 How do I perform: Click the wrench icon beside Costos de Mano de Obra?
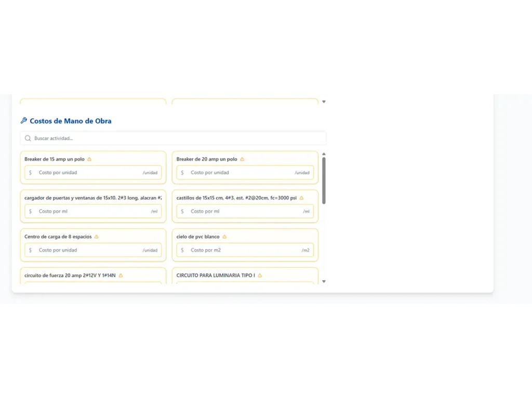(x=23, y=121)
